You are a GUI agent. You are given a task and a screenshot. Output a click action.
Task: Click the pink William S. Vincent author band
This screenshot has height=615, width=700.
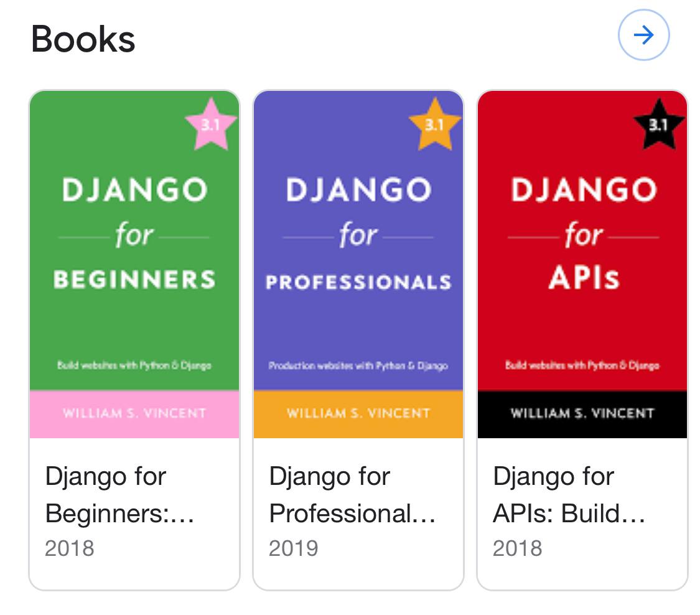click(x=134, y=414)
